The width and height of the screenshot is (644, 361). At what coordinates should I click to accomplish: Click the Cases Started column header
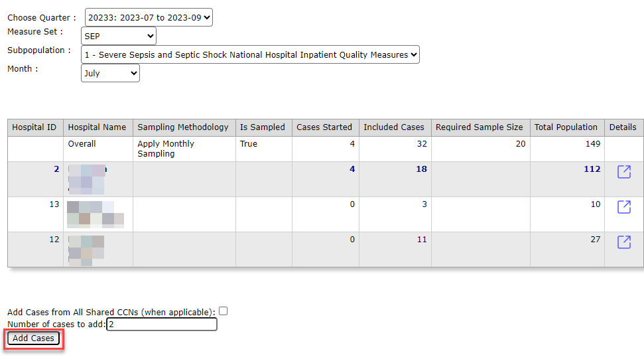(x=324, y=127)
